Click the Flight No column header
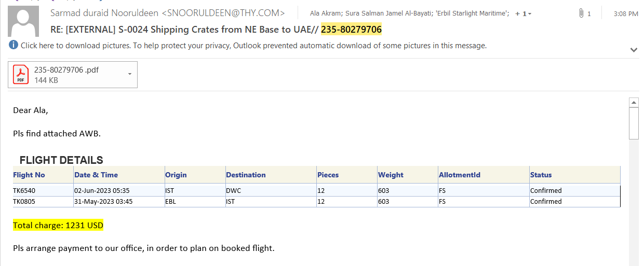 pyautogui.click(x=29, y=175)
